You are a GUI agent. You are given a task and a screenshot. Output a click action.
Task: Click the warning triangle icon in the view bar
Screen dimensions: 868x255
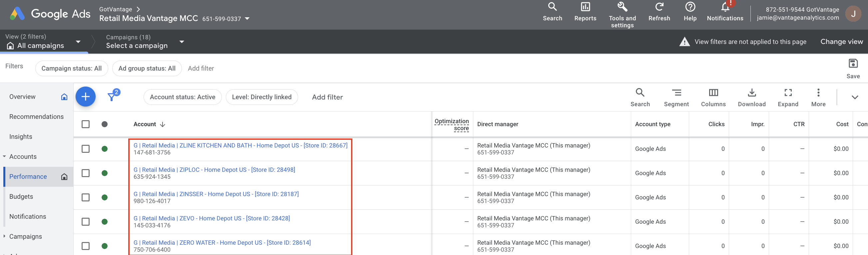click(684, 42)
